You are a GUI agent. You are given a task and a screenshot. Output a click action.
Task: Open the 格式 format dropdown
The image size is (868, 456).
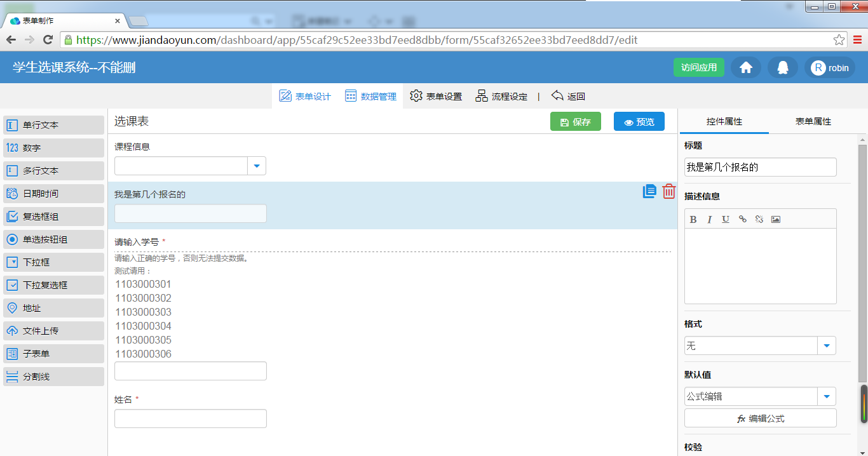click(x=827, y=345)
